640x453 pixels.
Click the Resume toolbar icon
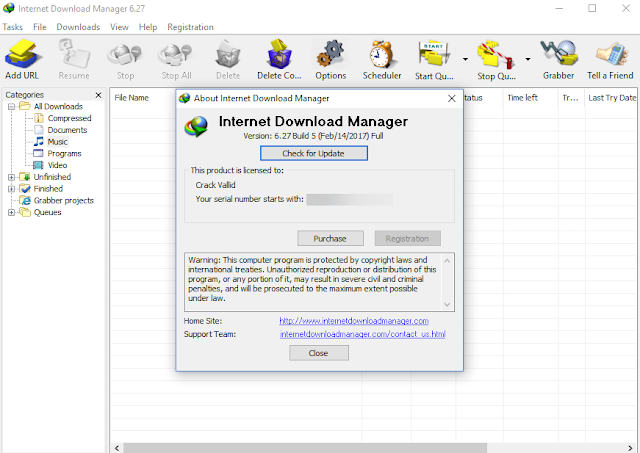(x=74, y=54)
